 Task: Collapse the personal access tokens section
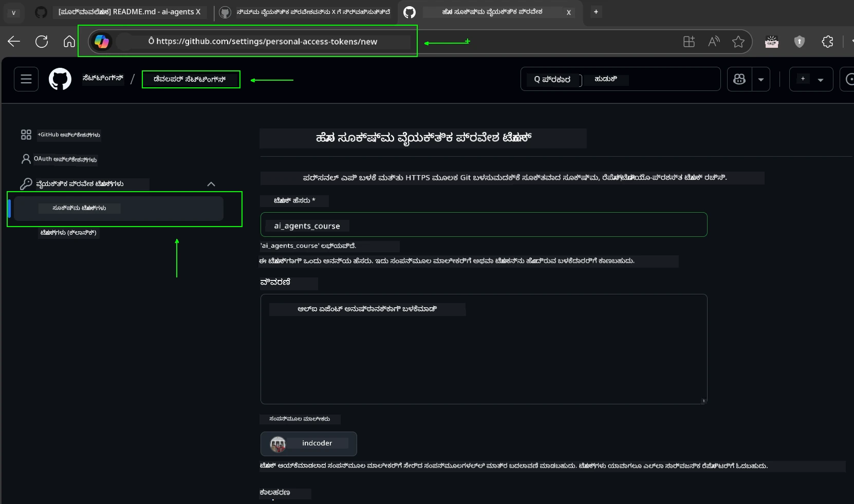(211, 184)
